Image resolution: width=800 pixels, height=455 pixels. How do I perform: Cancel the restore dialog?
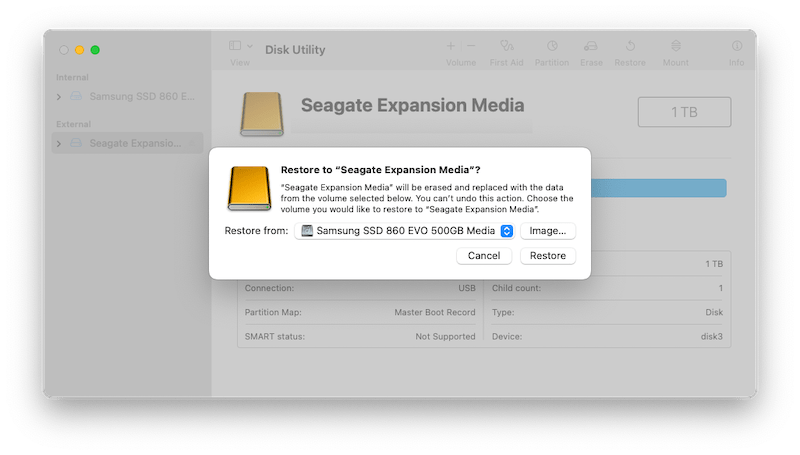[x=484, y=256]
